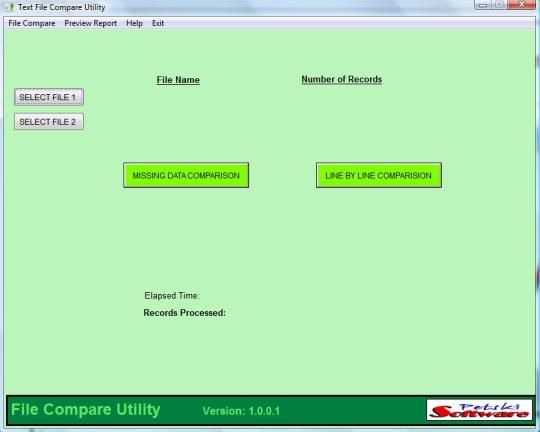Click the app icon in title bar

click(10, 7)
